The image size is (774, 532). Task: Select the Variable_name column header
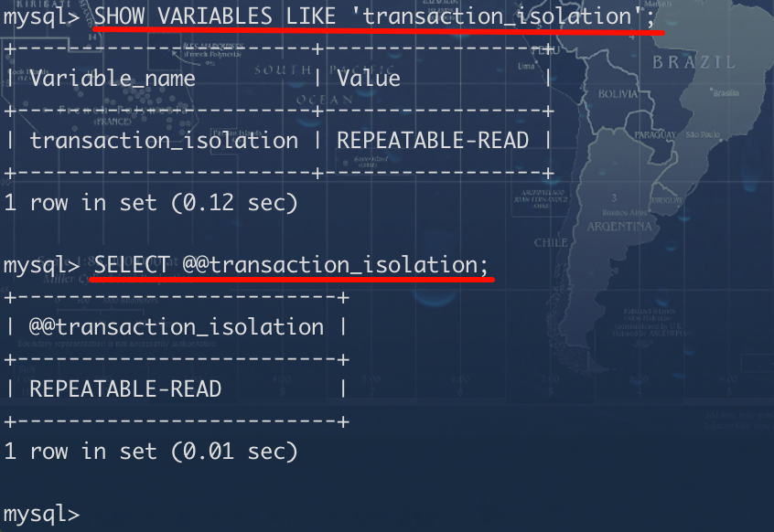point(113,78)
